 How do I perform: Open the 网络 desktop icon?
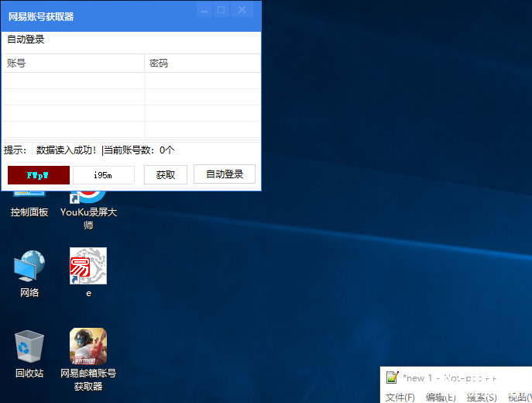pos(29,274)
